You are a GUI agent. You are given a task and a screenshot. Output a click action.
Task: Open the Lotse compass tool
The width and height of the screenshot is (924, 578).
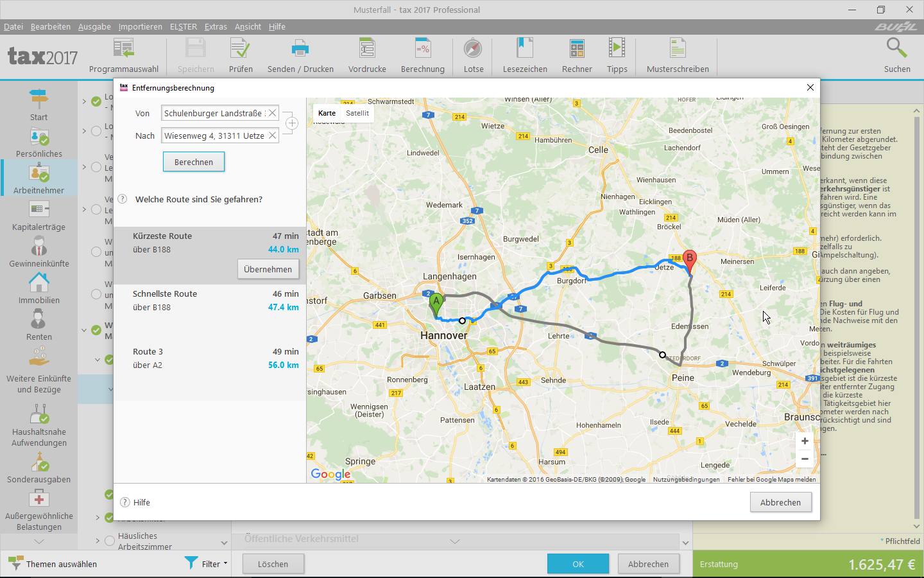[x=474, y=56]
